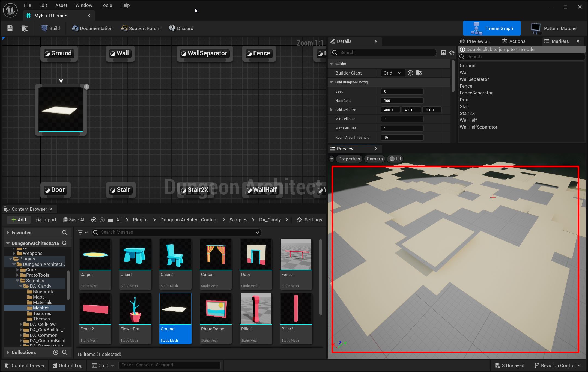Image resolution: width=588 pixels, height=372 pixels.
Task: Expand the search Meshes history dropdown arrow
Action: point(257,232)
